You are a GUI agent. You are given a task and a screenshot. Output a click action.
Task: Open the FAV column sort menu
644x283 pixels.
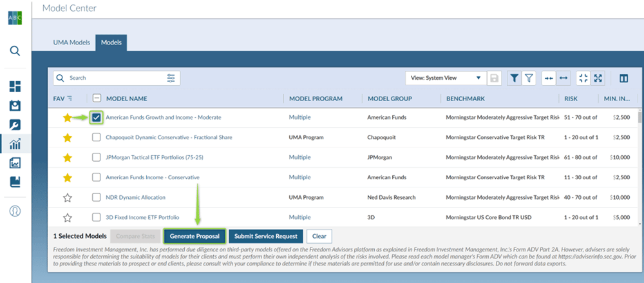click(x=70, y=99)
